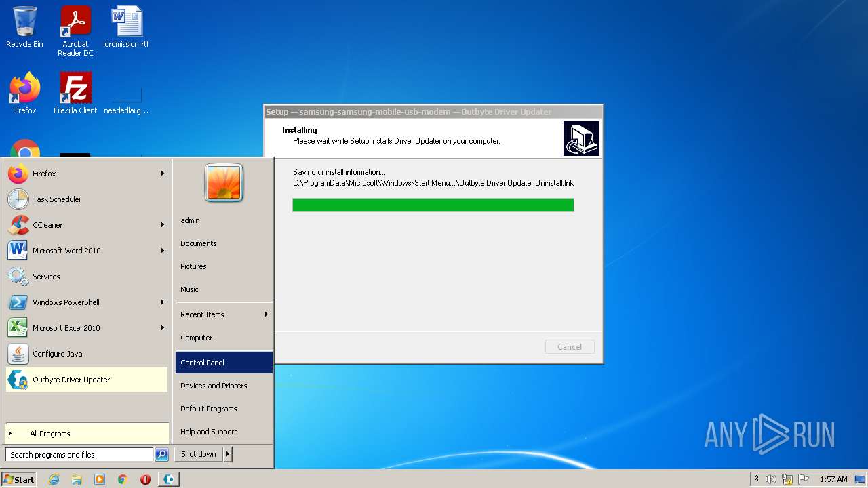
Task: Expand Recent Items submenu
Action: point(224,314)
